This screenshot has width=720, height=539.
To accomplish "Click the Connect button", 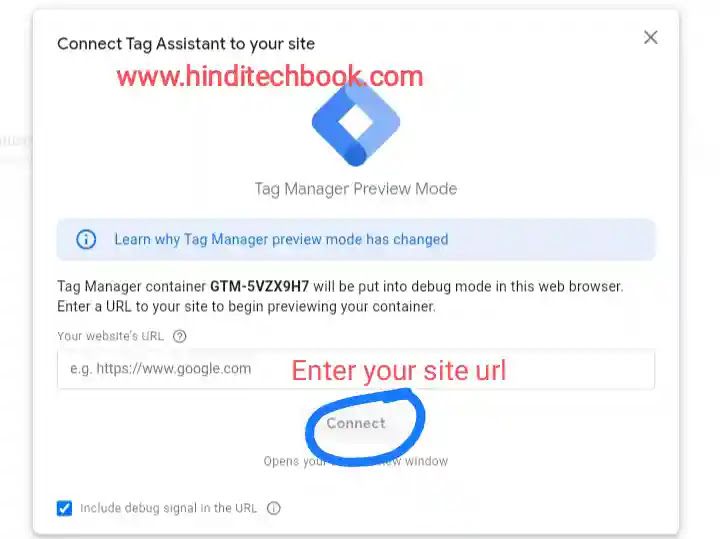I will click(356, 423).
